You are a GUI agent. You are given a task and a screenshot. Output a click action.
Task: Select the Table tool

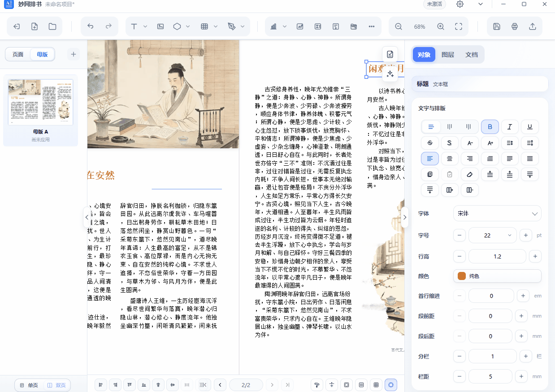[x=204, y=26]
